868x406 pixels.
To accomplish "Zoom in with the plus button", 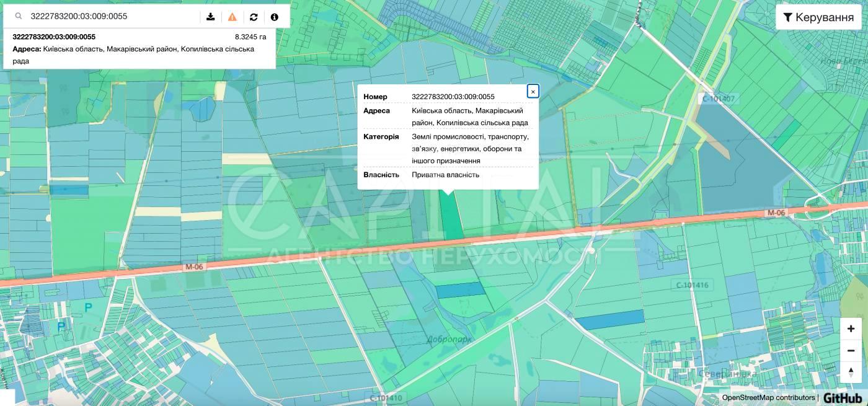I will pyautogui.click(x=851, y=329).
